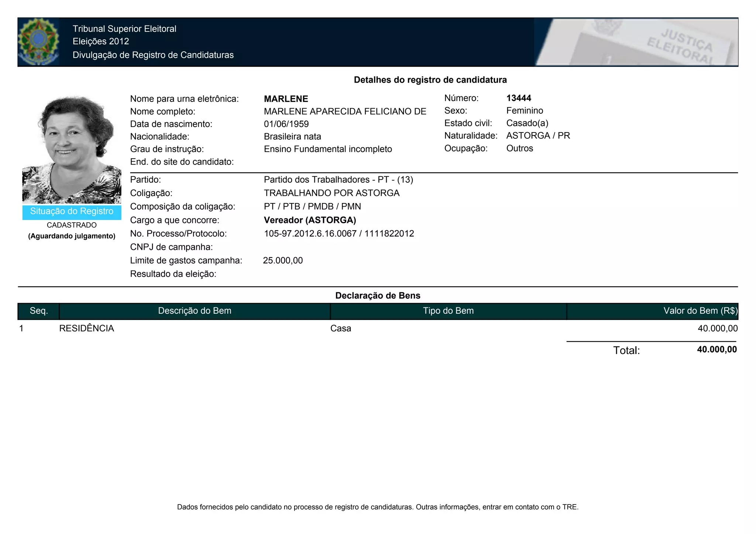This screenshot has width=756, height=534.
Task: Click the campaign spending limit 25.000,00
Action: pyautogui.click(x=283, y=261)
